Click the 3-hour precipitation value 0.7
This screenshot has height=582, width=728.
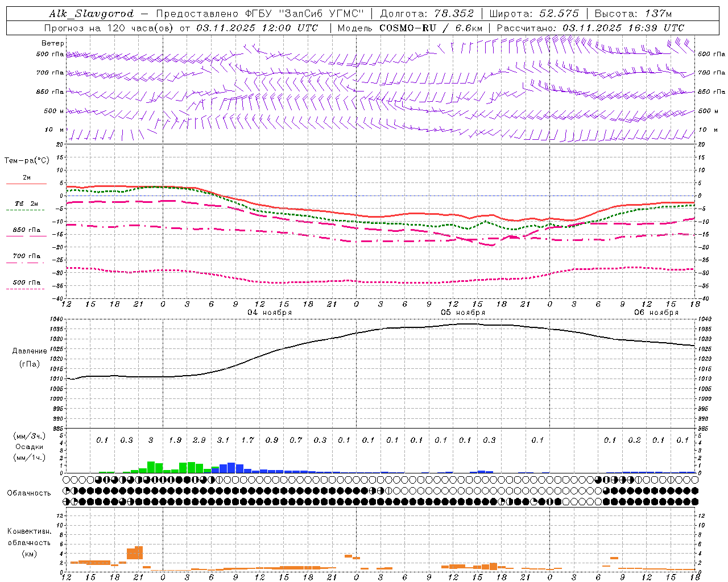(x=296, y=440)
